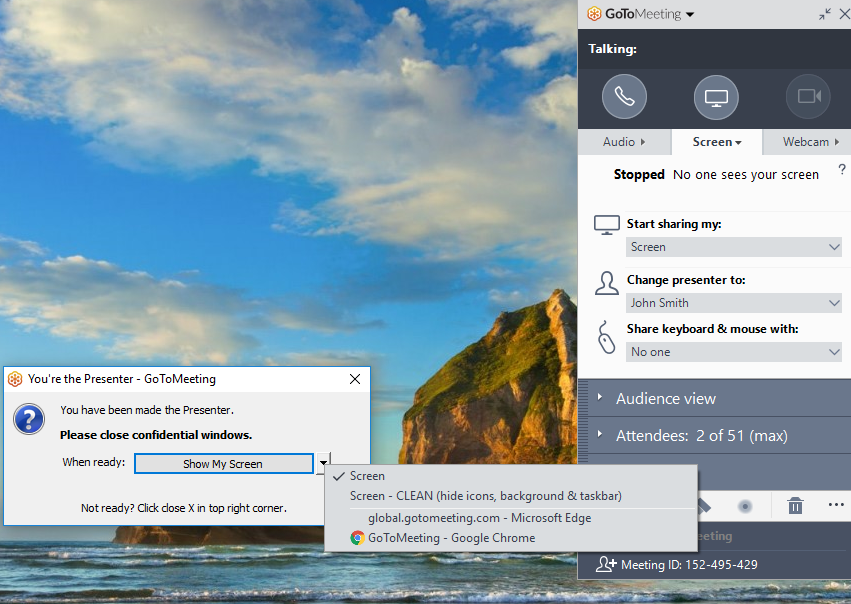The image size is (851, 604).
Task: Click the Google Chrome icon in dropdown list
Action: coord(357,538)
